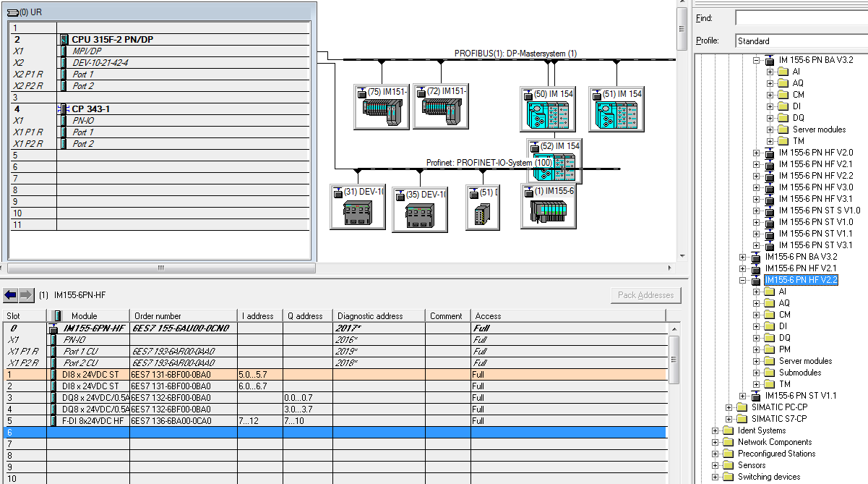Image resolution: width=868 pixels, height=484 pixels.
Task: Click the SIMATIC PC-CP folder icon
Action: click(741, 407)
